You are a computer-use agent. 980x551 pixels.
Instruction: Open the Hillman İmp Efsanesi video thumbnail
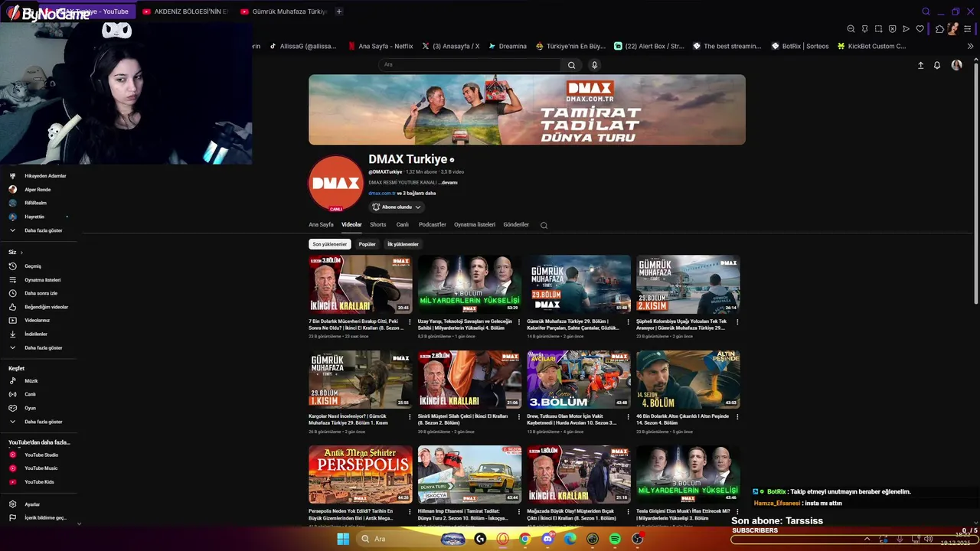coord(469,474)
